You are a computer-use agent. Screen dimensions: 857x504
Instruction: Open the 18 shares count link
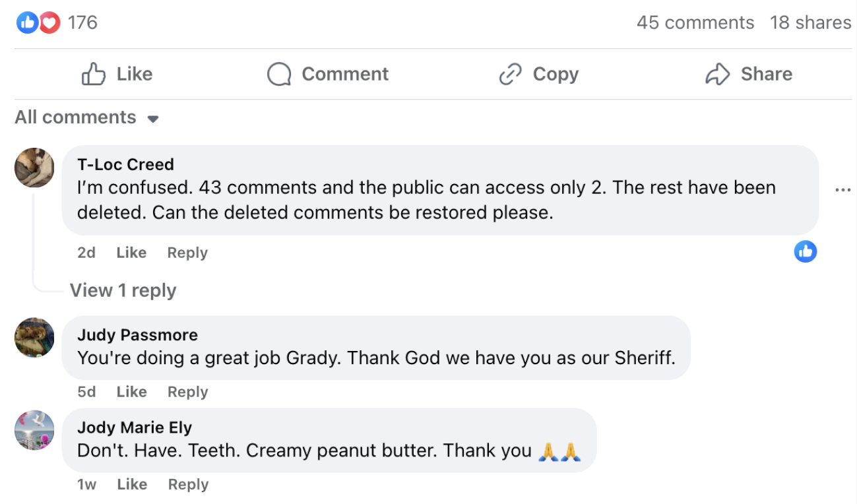click(810, 23)
